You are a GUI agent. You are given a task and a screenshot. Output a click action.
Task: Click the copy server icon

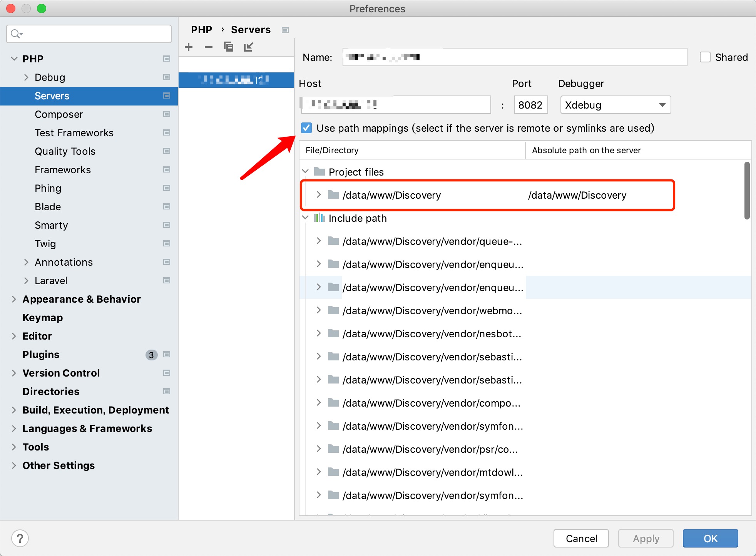pyautogui.click(x=229, y=47)
